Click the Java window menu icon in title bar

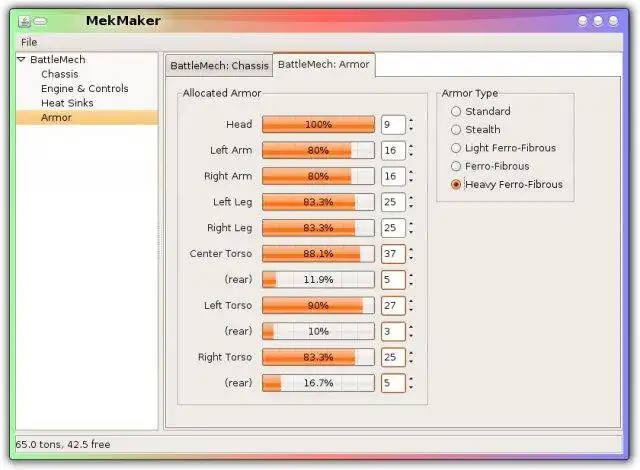[x=24, y=21]
